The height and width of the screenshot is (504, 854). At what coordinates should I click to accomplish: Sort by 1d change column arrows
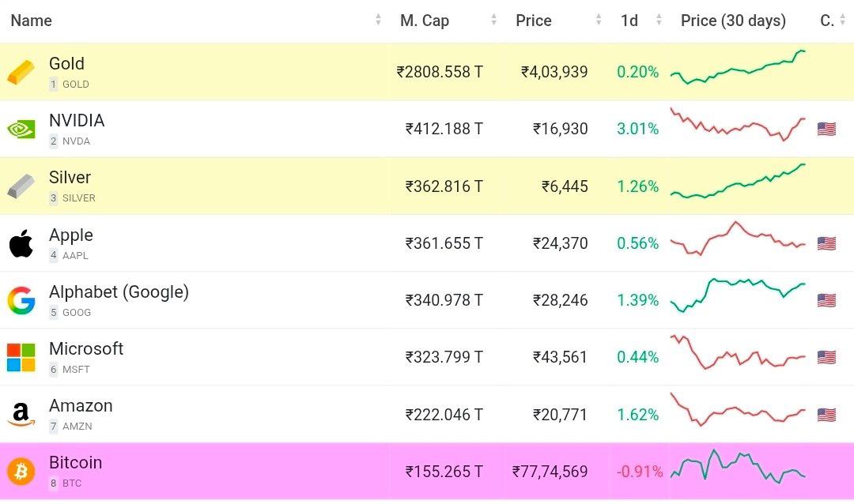pyautogui.click(x=659, y=21)
